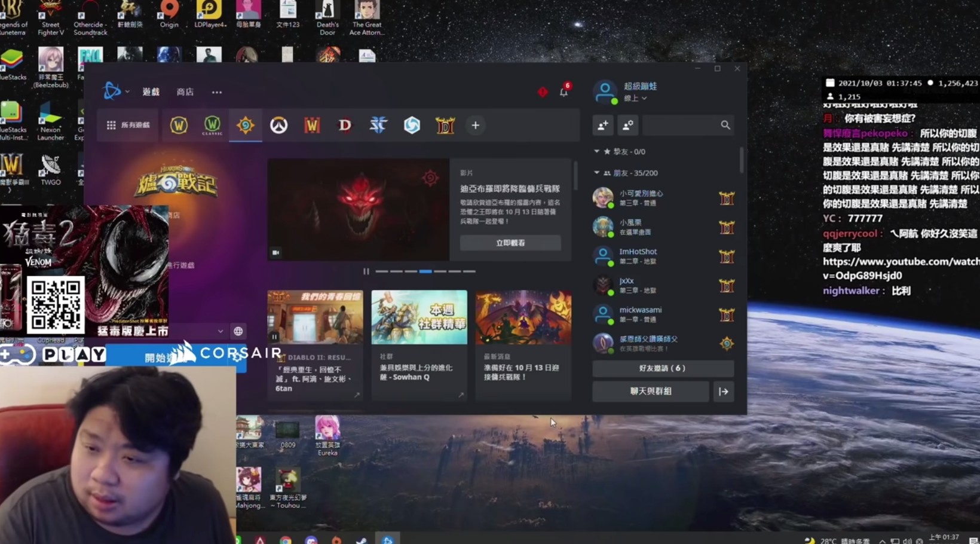The image size is (980, 544).
Task: Click the Add Friend icon
Action: click(x=603, y=125)
